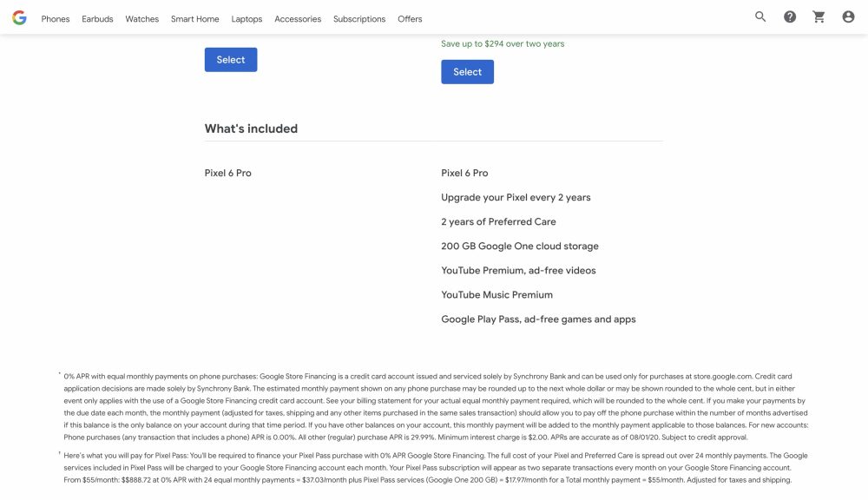Viewport: 868px width, 500px height.
Task: Open the Smart Home section
Action: (194, 19)
